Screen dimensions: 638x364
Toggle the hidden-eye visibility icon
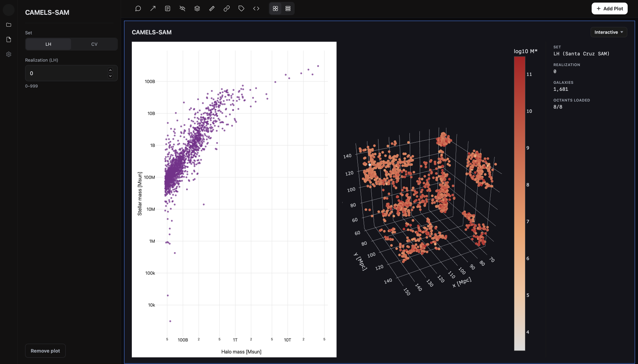click(x=182, y=8)
